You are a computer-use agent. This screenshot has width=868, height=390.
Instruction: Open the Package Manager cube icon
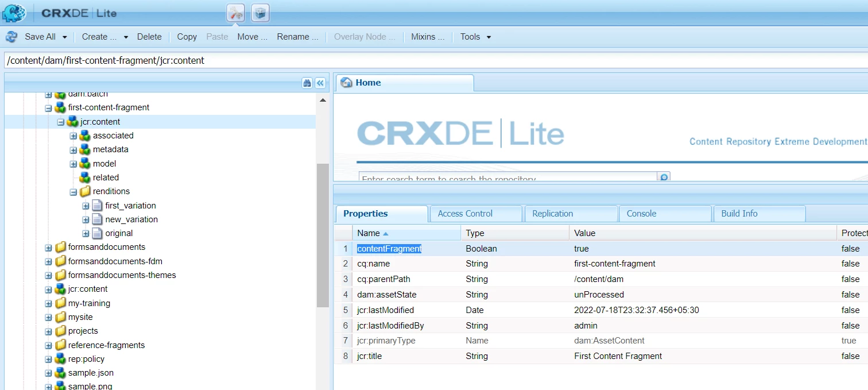pos(260,13)
